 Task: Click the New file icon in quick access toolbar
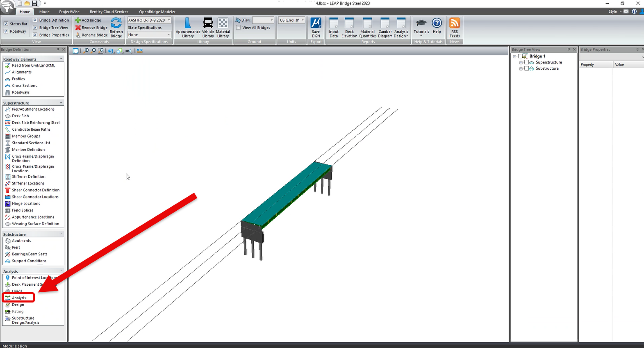20,3
